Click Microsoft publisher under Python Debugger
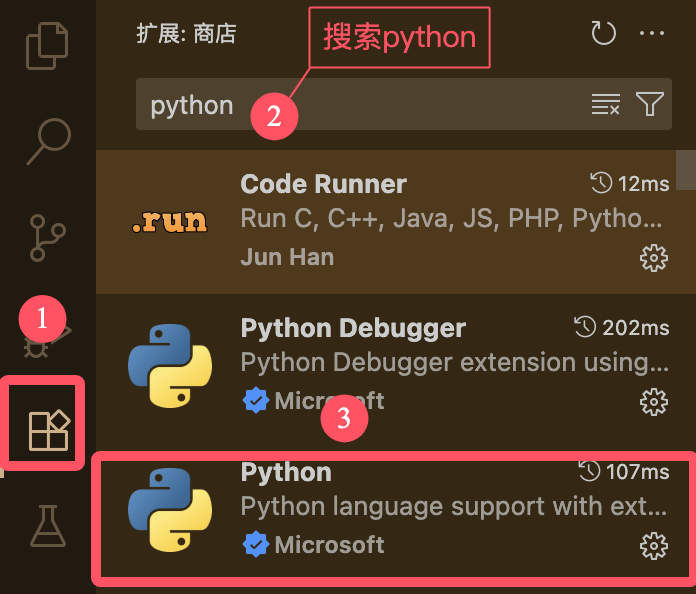The height and width of the screenshot is (594, 696). 329,401
